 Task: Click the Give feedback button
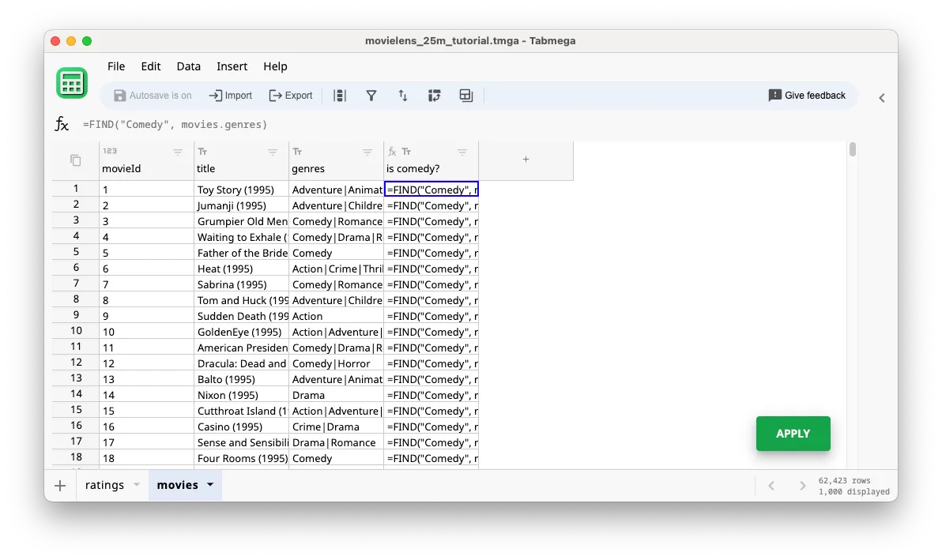pyautogui.click(x=807, y=95)
